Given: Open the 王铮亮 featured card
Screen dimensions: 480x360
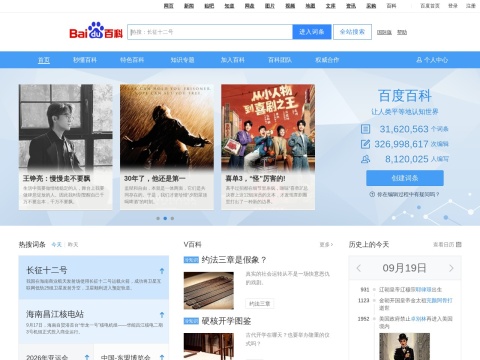Looking at the screenshot, I should (x=66, y=147).
